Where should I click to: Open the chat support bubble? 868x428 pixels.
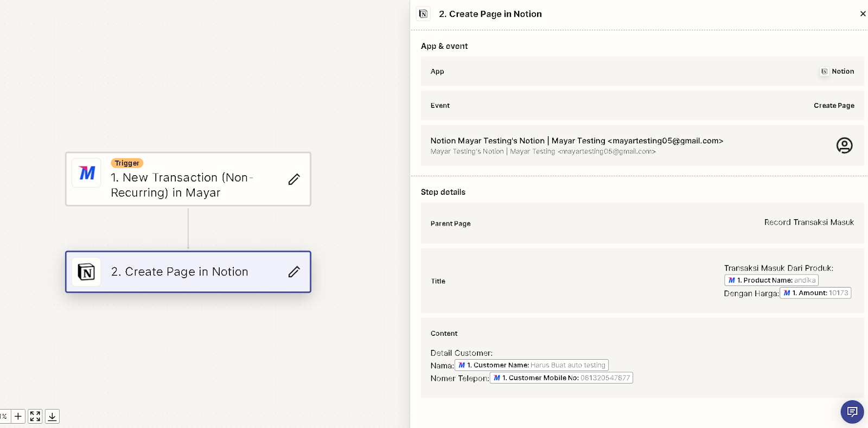[x=852, y=412]
